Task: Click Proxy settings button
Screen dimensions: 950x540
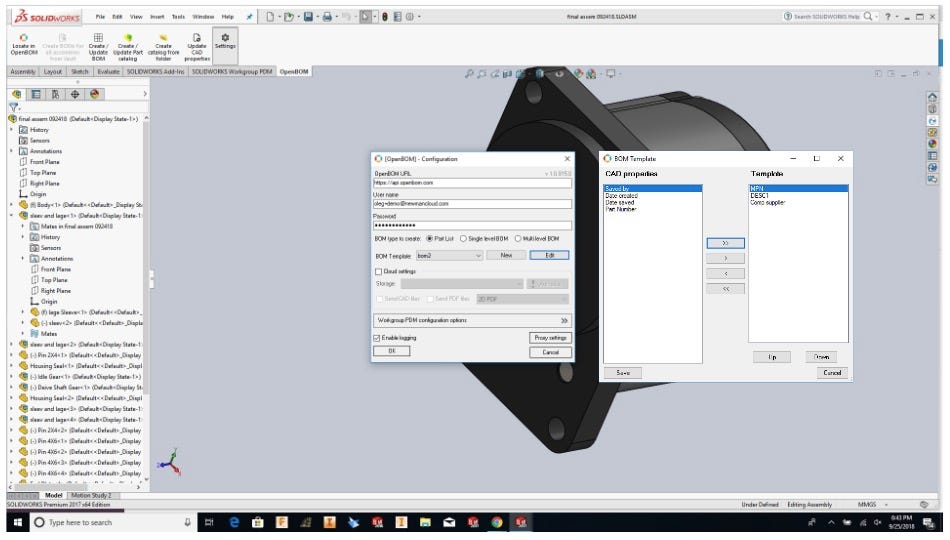Action: coord(550,338)
